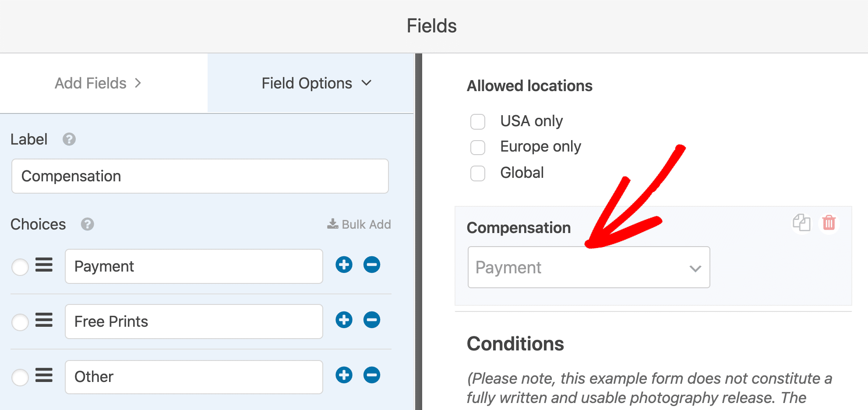
Task: Click the Choices help question icon
Action: pos(88,224)
